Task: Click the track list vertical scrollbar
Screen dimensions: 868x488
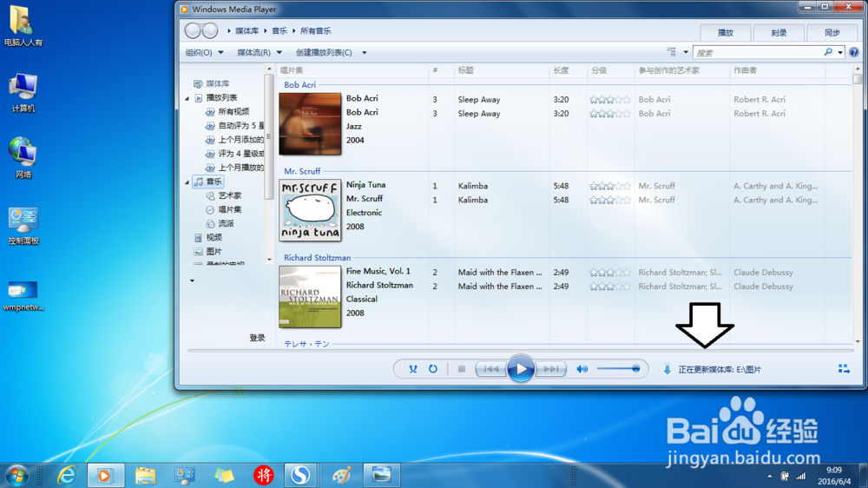Action: pos(858,205)
